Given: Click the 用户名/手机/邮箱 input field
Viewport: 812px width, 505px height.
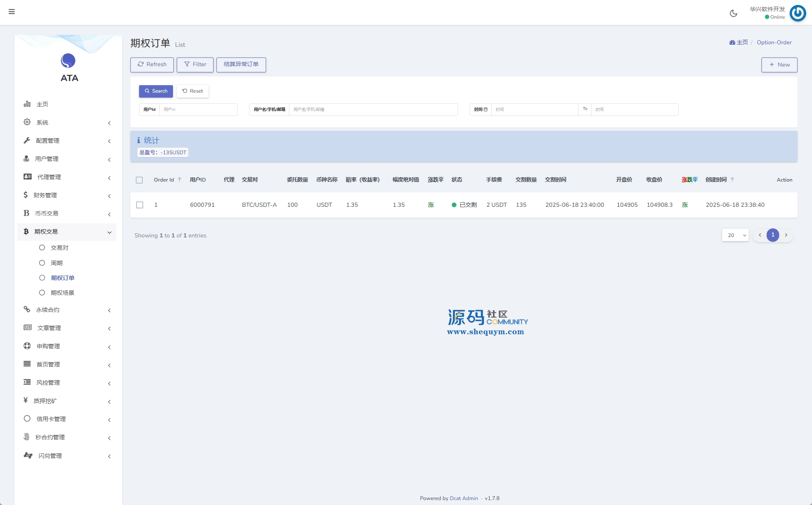Looking at the screenshot, I should 372,110.
